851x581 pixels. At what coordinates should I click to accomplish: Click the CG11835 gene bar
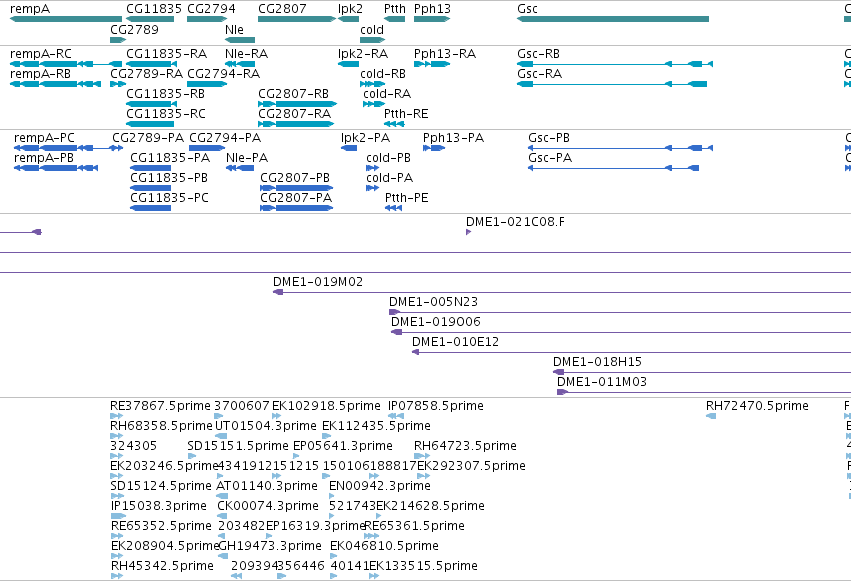coord(150,19)
